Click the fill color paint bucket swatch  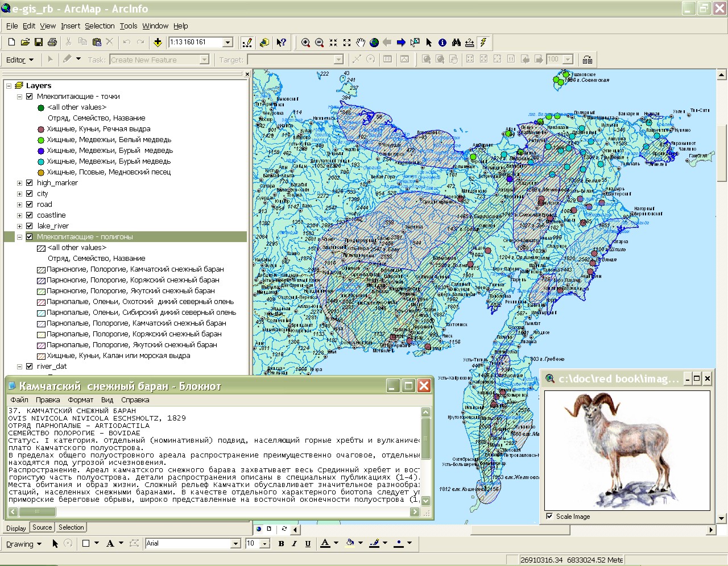[350, 543]
